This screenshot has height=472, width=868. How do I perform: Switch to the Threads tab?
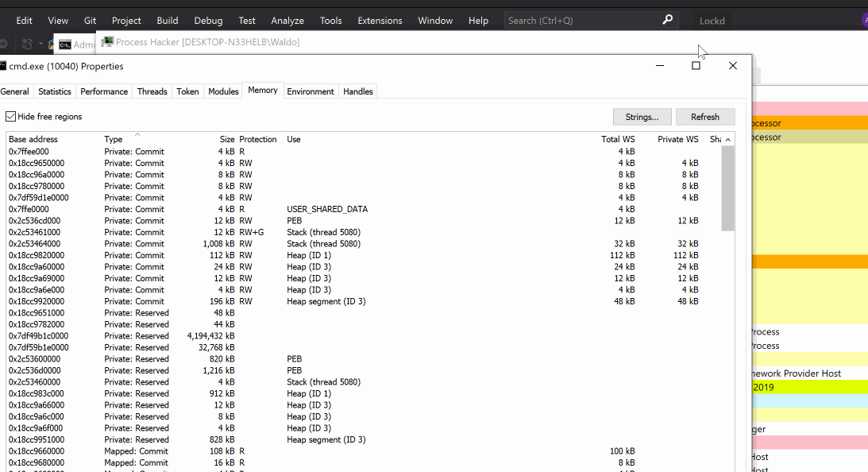152,91
